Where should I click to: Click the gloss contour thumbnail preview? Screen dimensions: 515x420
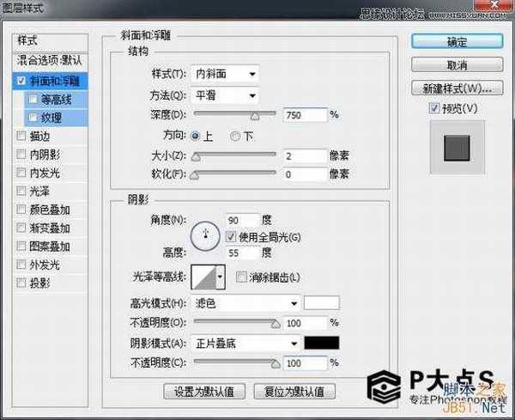click(203, 277)
